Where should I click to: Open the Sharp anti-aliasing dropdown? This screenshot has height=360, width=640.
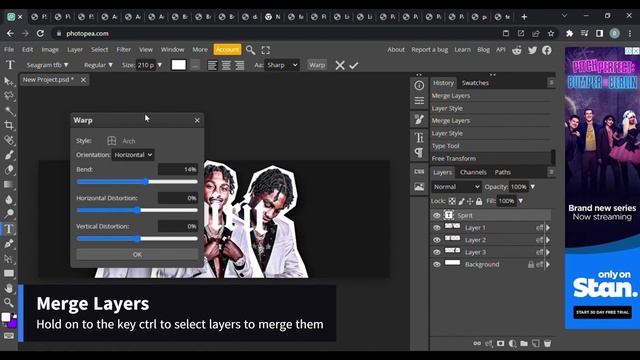(x=282, y=65)
